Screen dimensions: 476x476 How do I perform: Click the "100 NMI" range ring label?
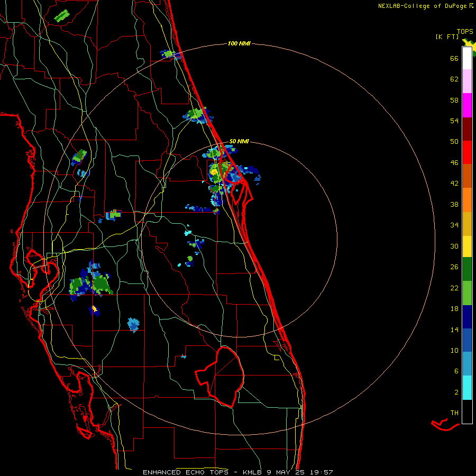[x=239, y=43]
